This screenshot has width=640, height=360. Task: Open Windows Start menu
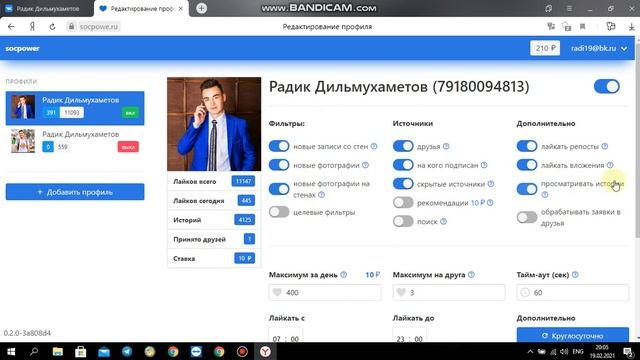pos(11,351)
